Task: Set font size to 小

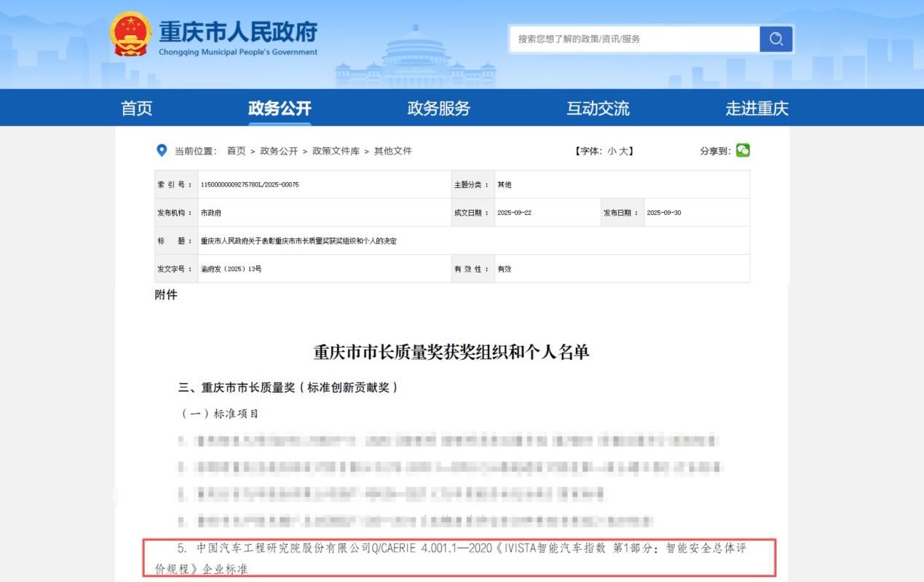Action: 612,151
